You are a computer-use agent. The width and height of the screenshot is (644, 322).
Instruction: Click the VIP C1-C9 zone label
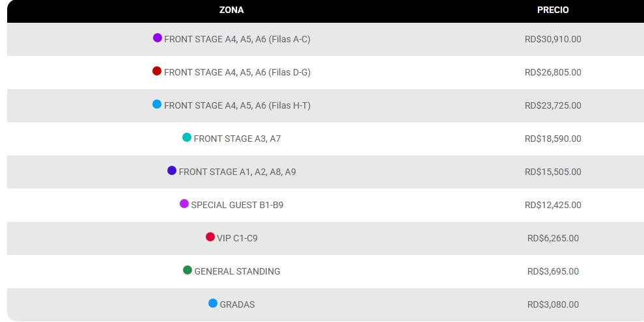point(238,238)
